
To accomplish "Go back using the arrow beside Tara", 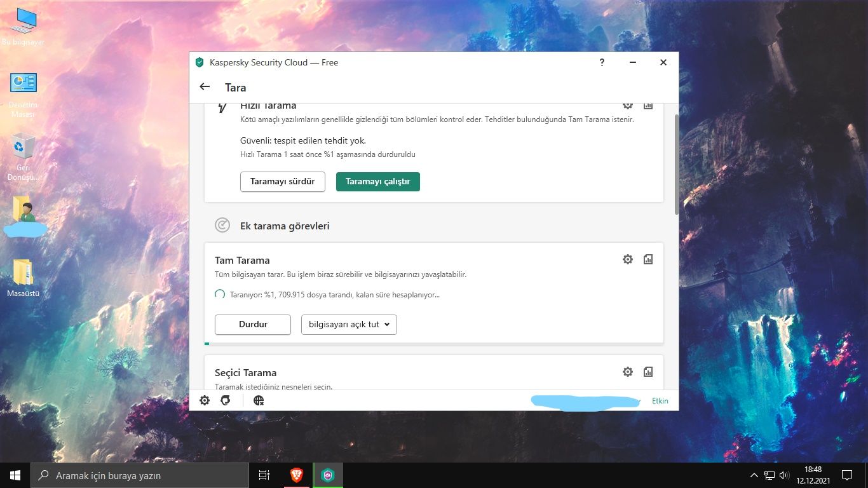I will tap(205, 87).
